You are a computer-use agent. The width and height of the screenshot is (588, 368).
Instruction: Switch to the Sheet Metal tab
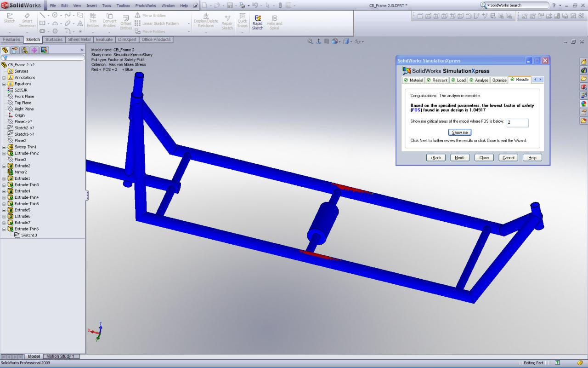pyautogui.click(x=79, y=40)
